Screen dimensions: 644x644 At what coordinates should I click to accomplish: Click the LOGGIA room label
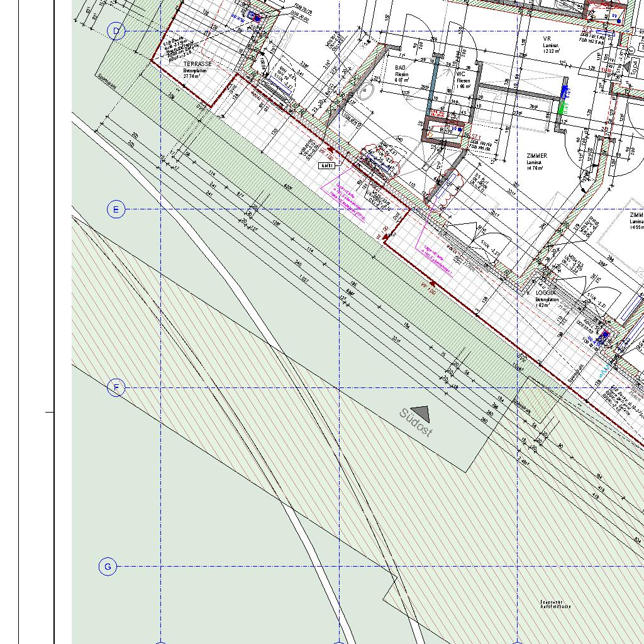pos(545,293)
